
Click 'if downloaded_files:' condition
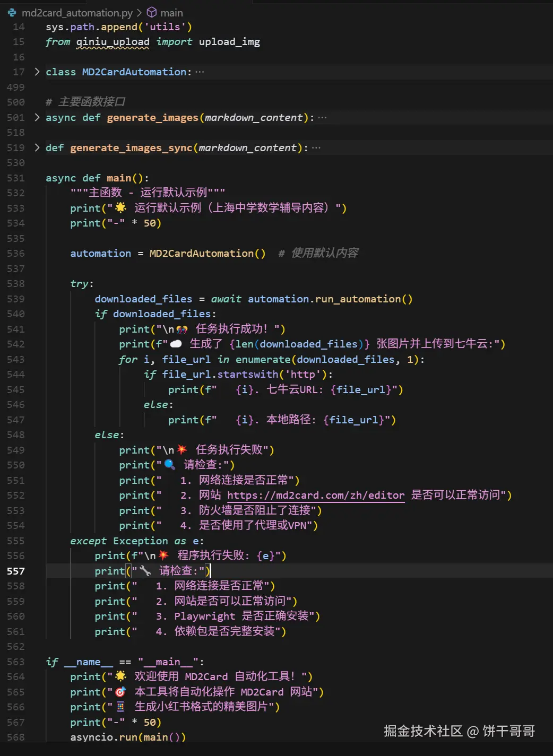[x=155, y=314]
